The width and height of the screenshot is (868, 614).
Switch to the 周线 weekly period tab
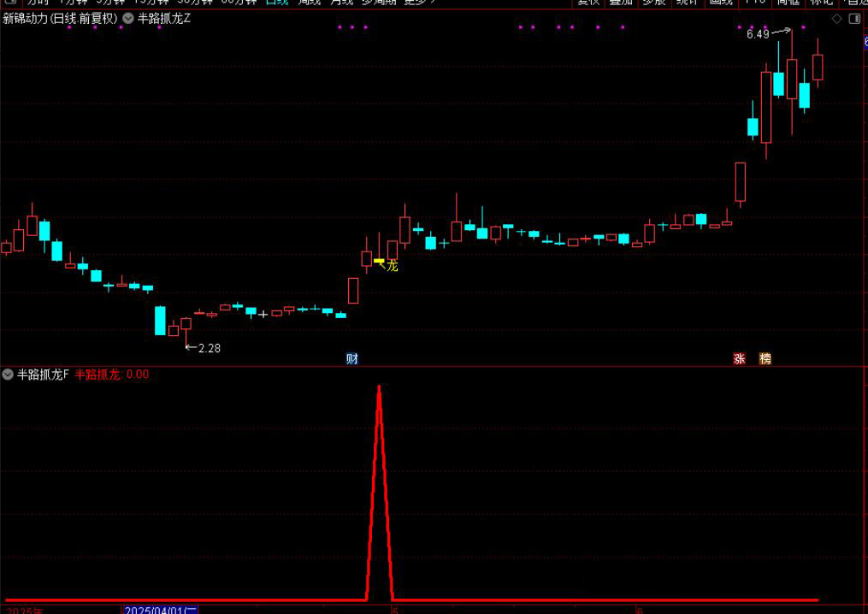pyautogui.click(x=309, y=3)
